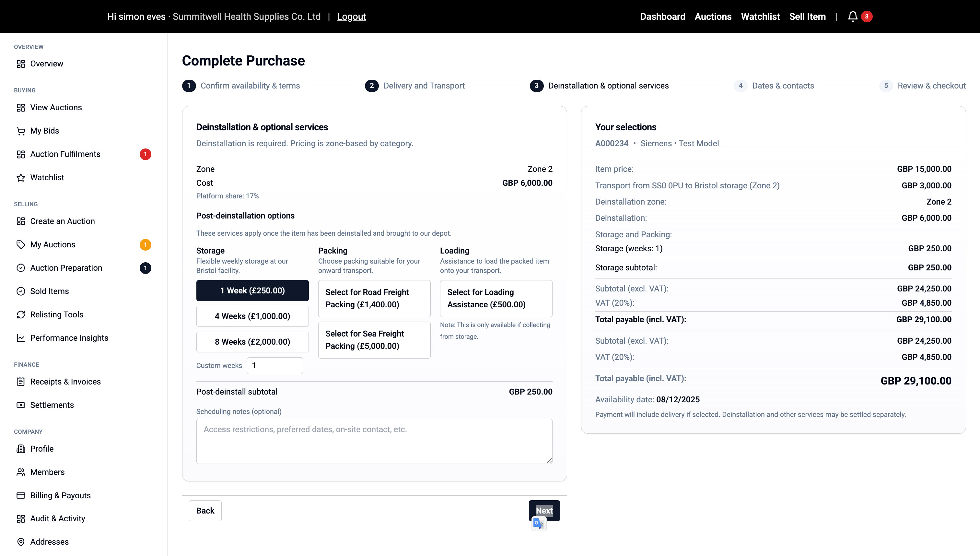Click the Custom weeks input field
The image size is (980, 556).
[274, 365]
